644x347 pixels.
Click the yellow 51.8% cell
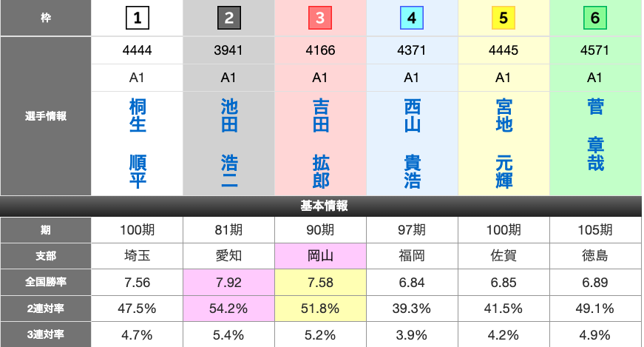320,307
